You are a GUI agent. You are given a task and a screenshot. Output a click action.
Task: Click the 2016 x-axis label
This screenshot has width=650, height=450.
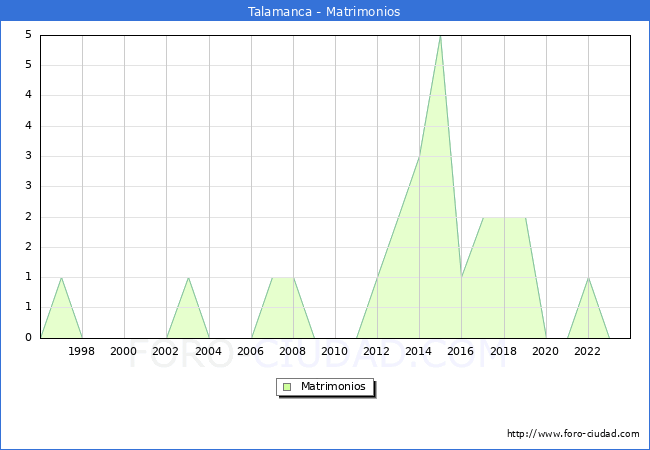[x=461, y=351]
